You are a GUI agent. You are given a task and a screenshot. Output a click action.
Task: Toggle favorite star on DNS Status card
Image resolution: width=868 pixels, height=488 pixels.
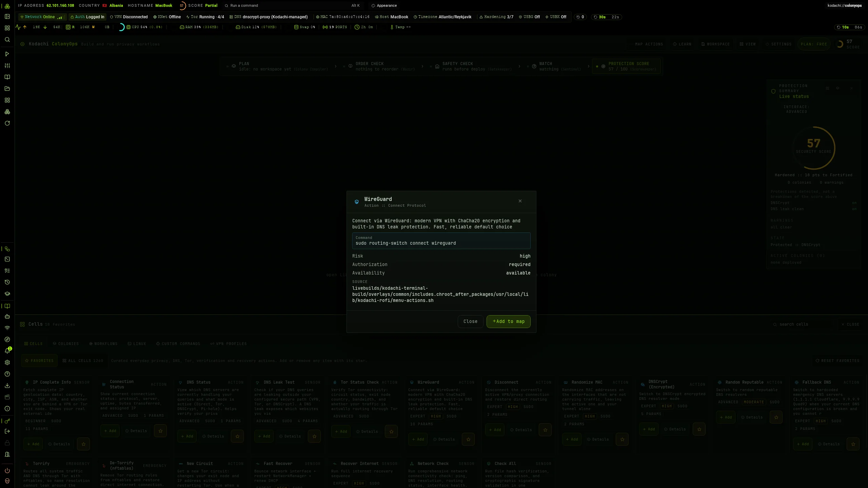pyautogui.click(x=237, y=436)
